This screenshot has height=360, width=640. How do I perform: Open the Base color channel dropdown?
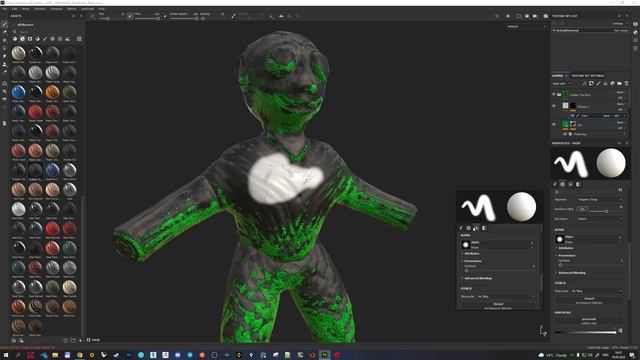(561, 84)
